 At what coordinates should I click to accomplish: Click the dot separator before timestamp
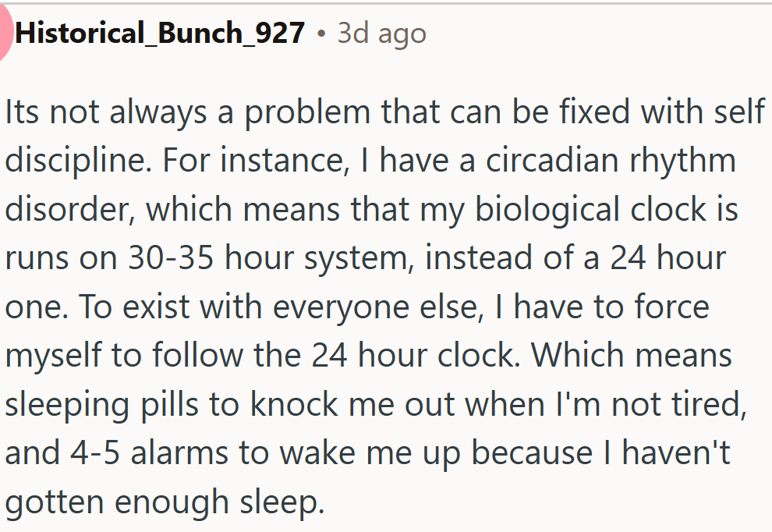(x=321, y=34)
